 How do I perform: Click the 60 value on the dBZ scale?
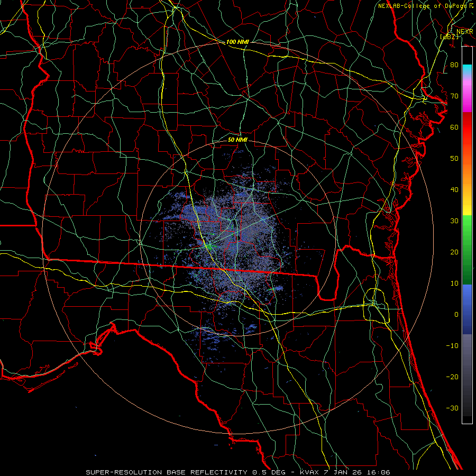tap(454, 127)
